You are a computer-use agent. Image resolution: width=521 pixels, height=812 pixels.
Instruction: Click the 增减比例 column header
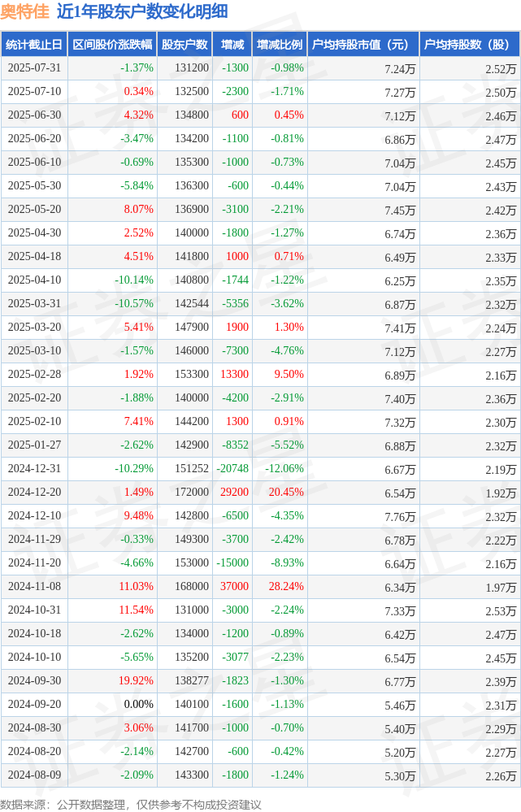(280, 45)
